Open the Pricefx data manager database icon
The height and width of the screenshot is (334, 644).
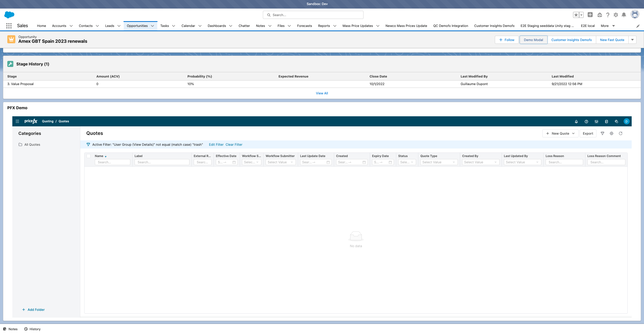606,121
